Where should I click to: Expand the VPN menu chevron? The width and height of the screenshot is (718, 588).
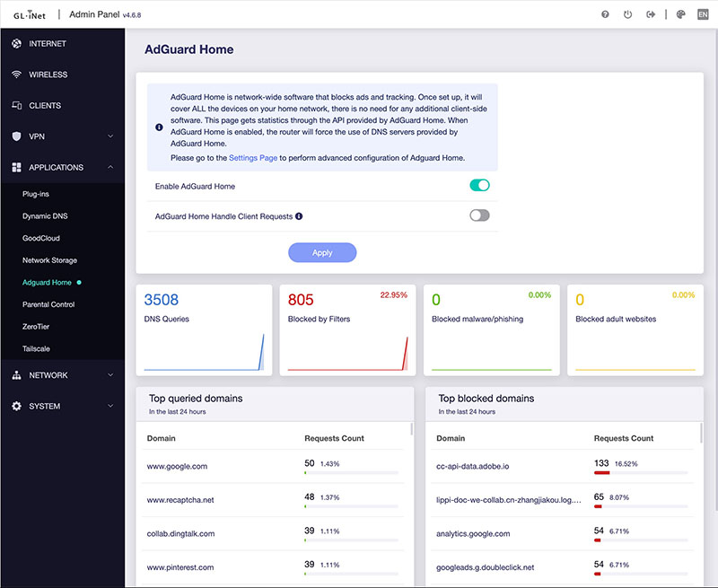110,136
